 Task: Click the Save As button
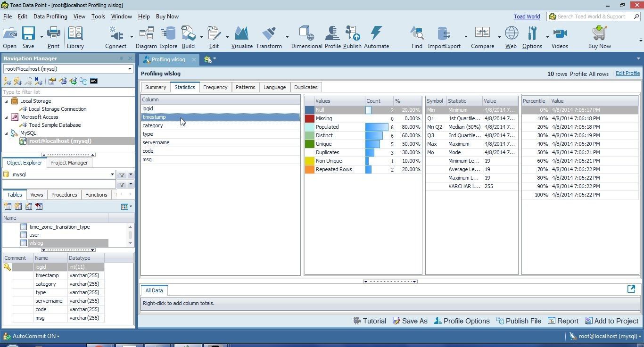[410, 321]
